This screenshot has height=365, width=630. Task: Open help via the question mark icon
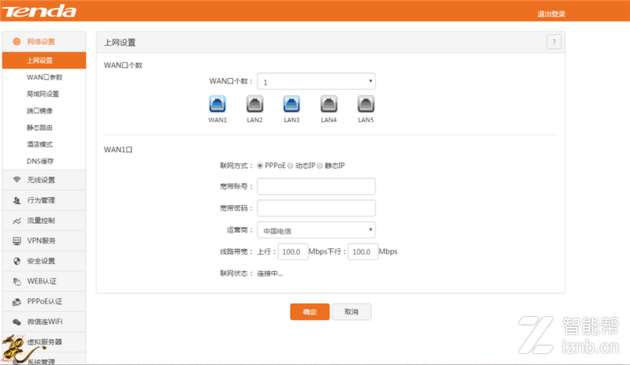554,42
